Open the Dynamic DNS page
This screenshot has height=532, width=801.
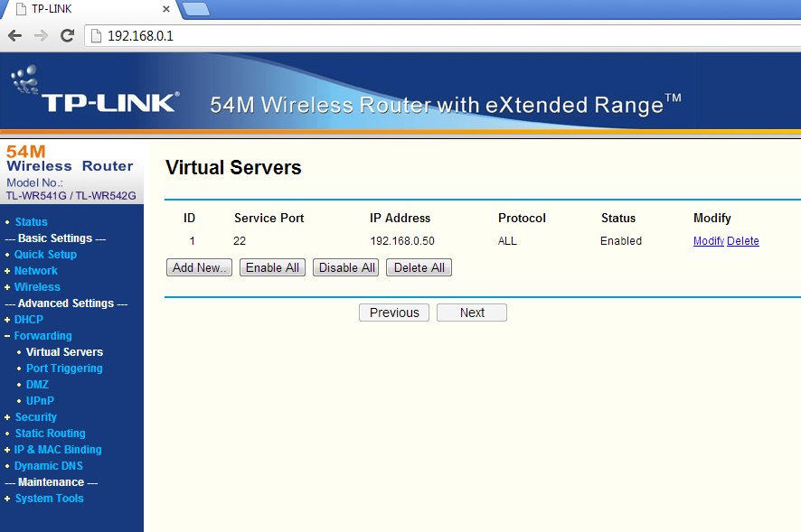pos(49,466)
